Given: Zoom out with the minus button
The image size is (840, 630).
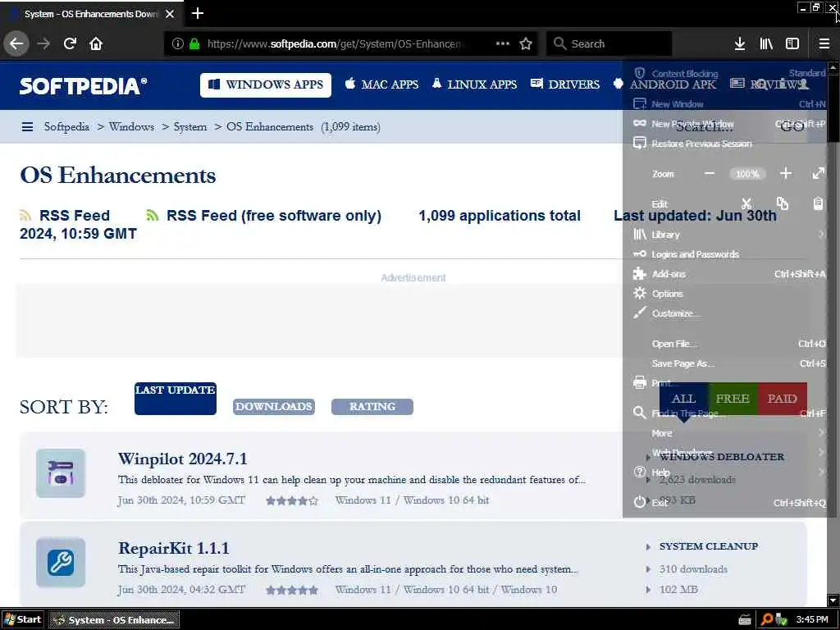Looking at the screenshot, I should (x=710, y=174).
